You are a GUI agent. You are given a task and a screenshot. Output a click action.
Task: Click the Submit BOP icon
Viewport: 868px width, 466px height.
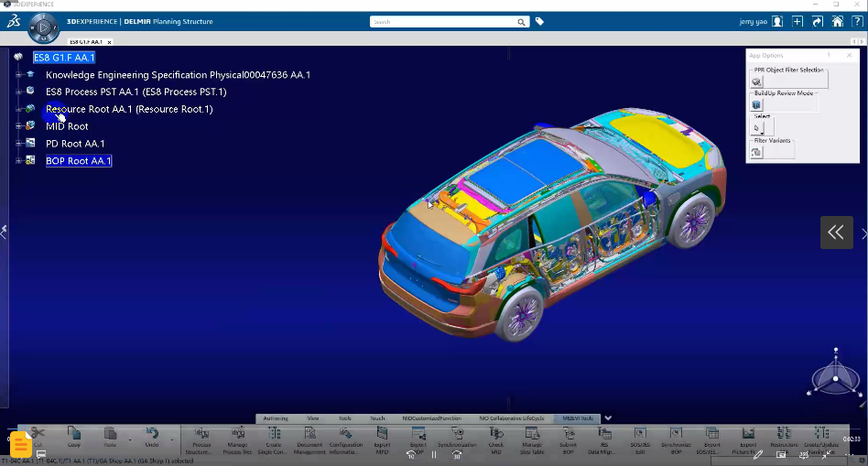click(568, 433)
